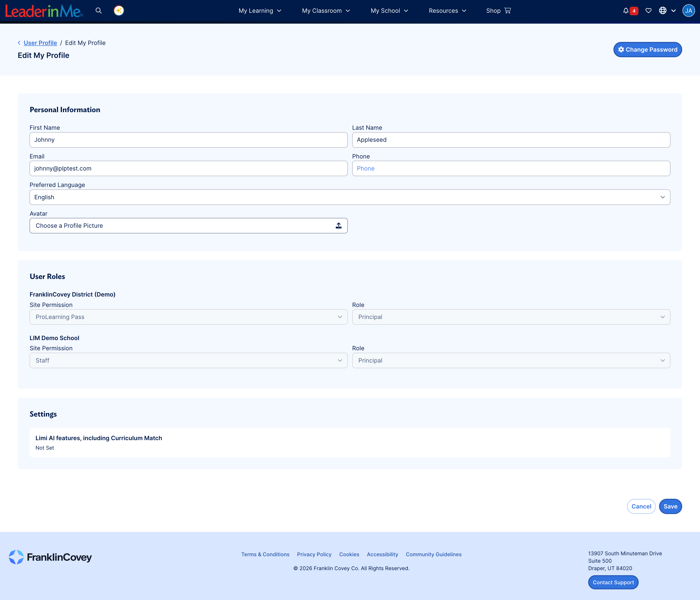Open Privacy Policy link
Image resolution: width=700 pixels, height=600 pixels.
pyautogui.click(x=314, y=554)
